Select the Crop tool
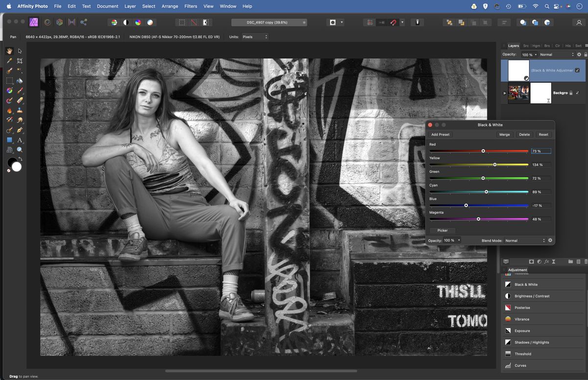 coord(20,60)
